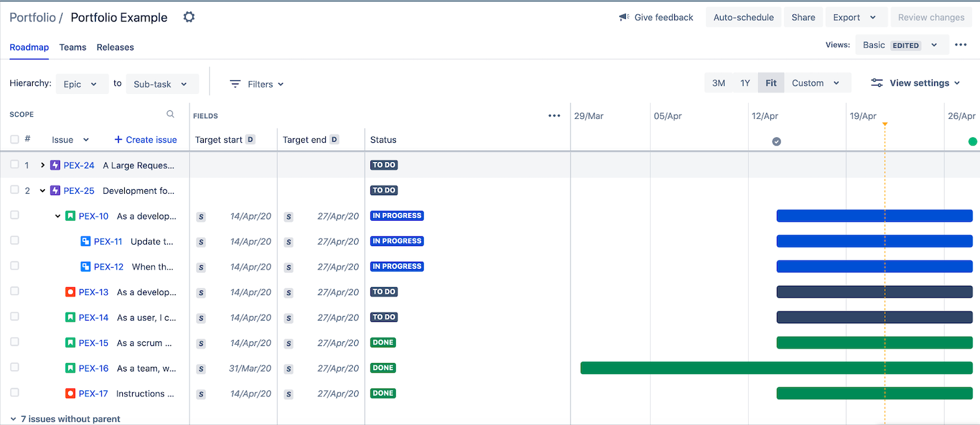Select the PEX-11 row checkbox
Image resolution: width=980 pixels, height=425 pixels.
coord(14,240)
